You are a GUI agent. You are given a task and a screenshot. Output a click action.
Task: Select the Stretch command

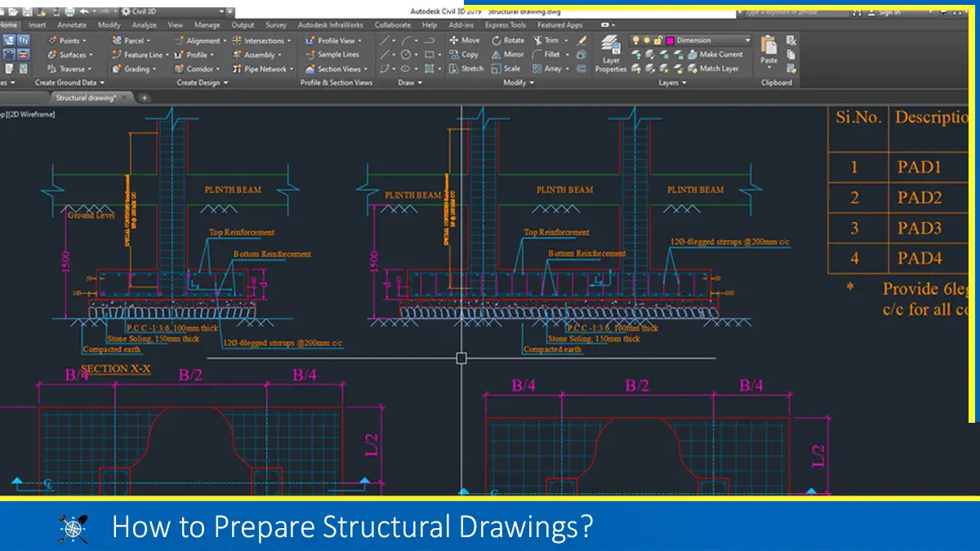click(x=466, y=69)
